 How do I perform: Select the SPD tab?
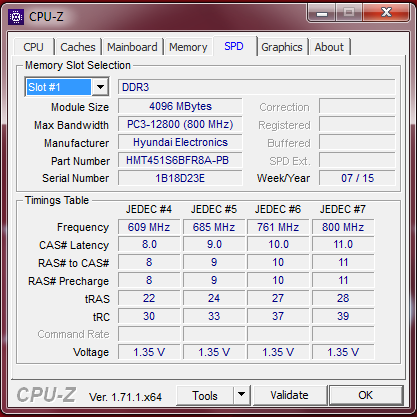[x=234, y=46]
